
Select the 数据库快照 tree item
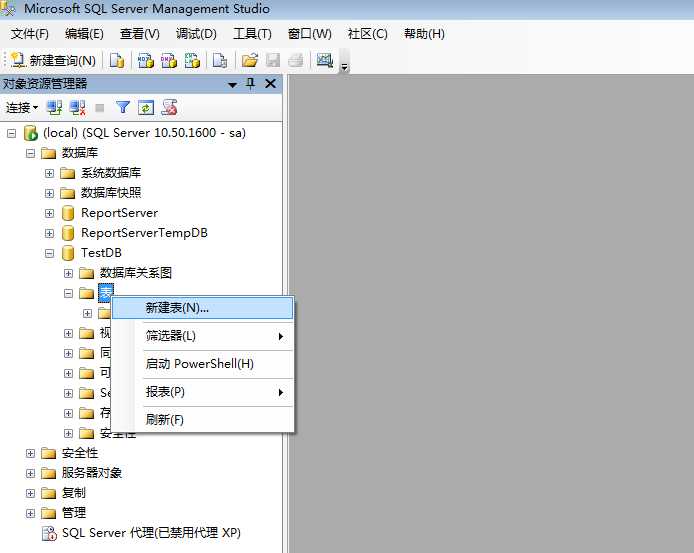(x=111, y=193)
